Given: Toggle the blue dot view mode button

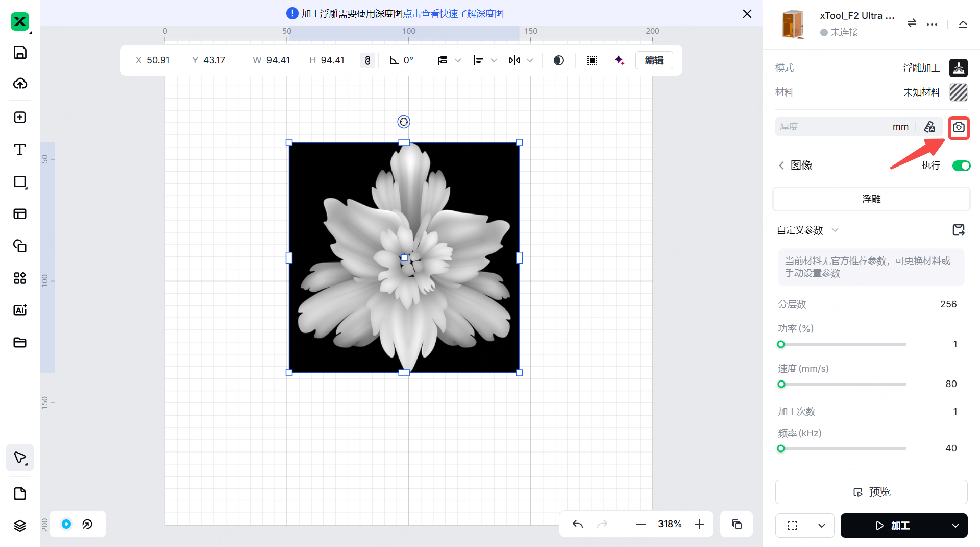Looking at the screenshot, I should [66, 524].
